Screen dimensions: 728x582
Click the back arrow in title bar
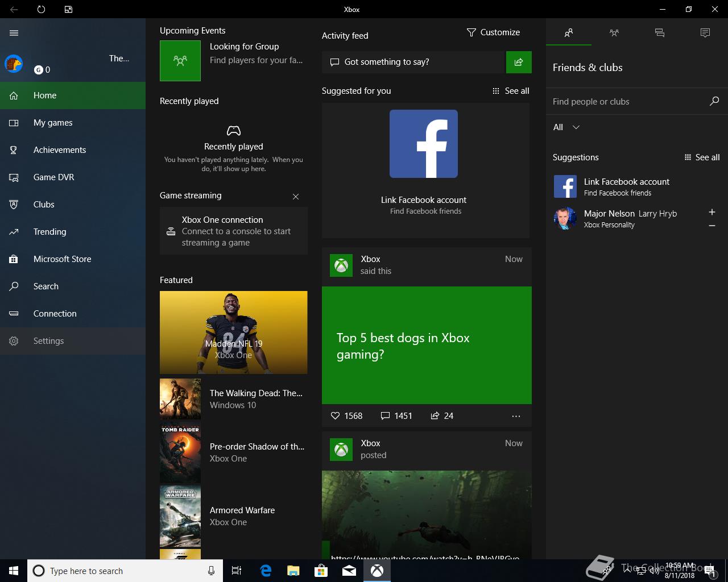coord(14,9)
